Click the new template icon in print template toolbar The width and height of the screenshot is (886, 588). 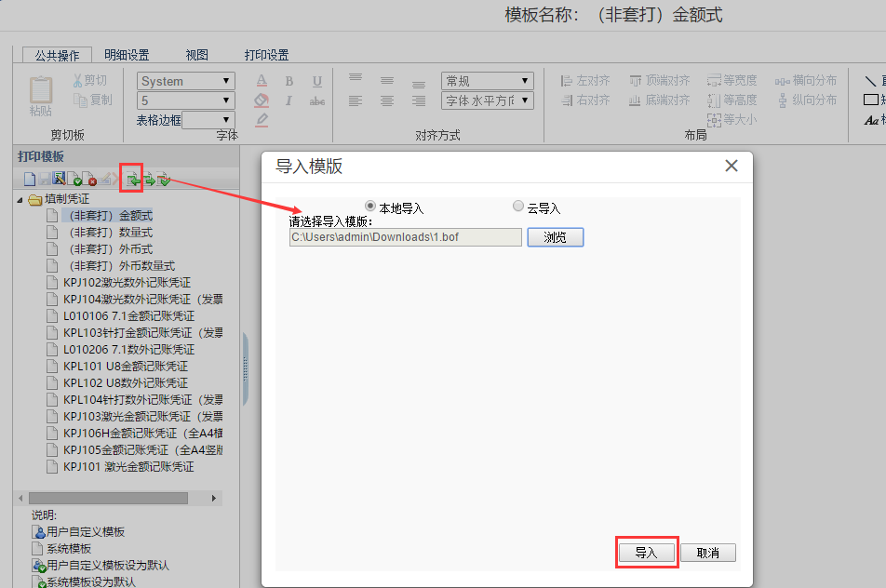click(x=30, y=180)
